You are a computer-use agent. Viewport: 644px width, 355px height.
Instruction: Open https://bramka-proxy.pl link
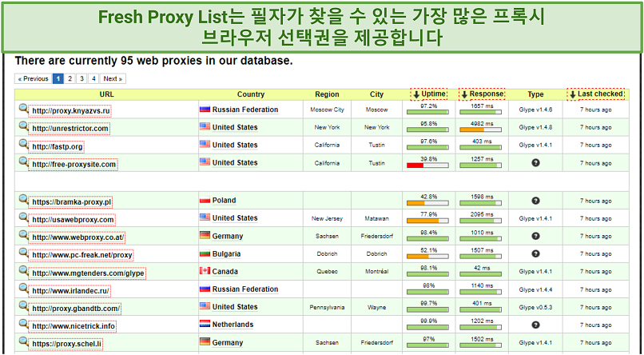pos(71,202)
